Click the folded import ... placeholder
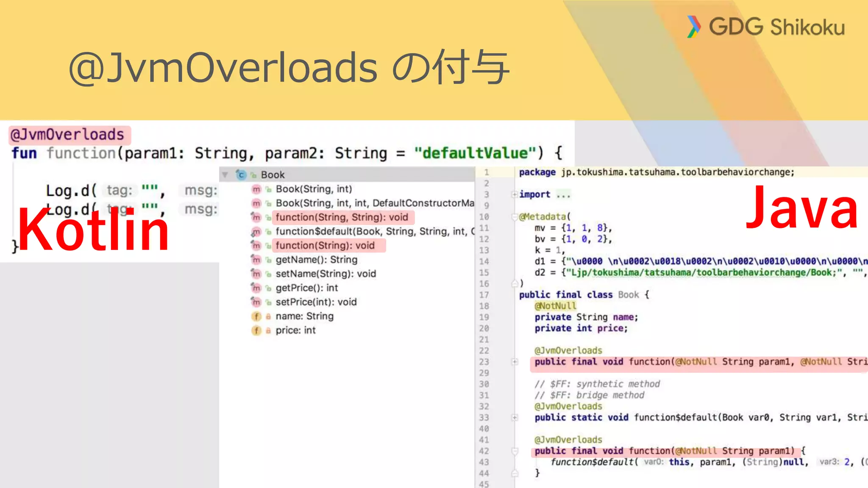The image size is (868, 488). click(x=564, y=194)
